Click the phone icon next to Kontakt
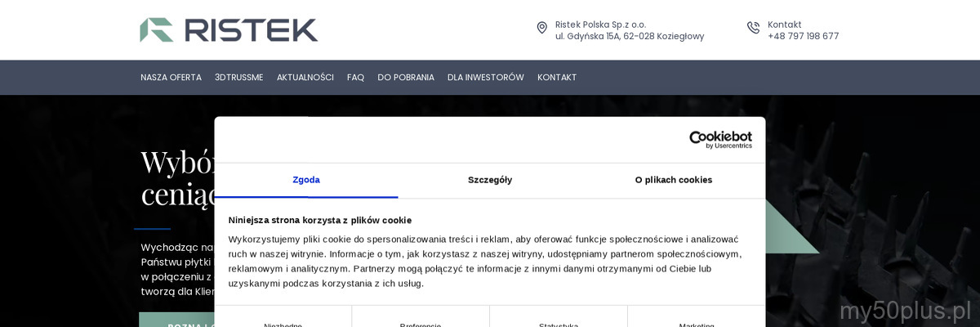Image resolution: width=980 pixels, height=327 pixels. [753, 28]
